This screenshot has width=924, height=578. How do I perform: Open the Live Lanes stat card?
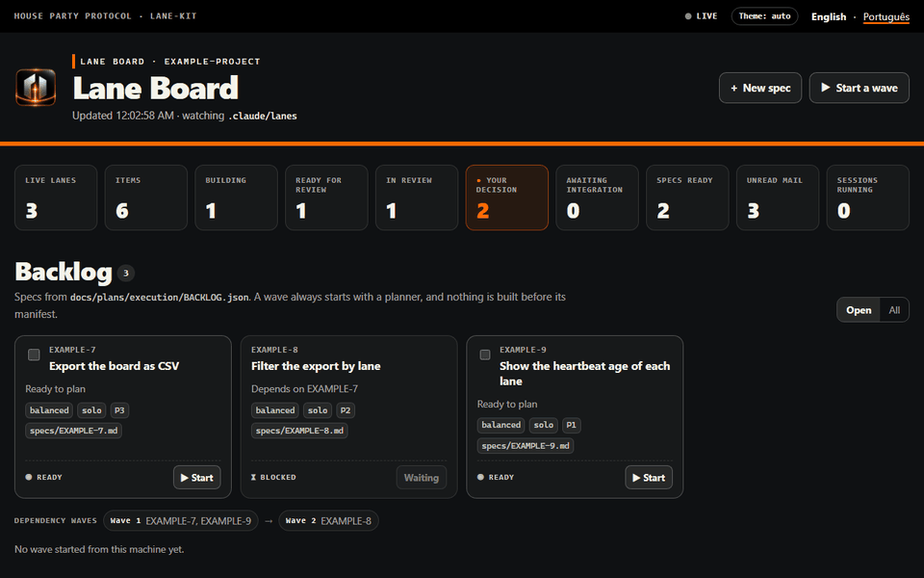pos(56,197)
